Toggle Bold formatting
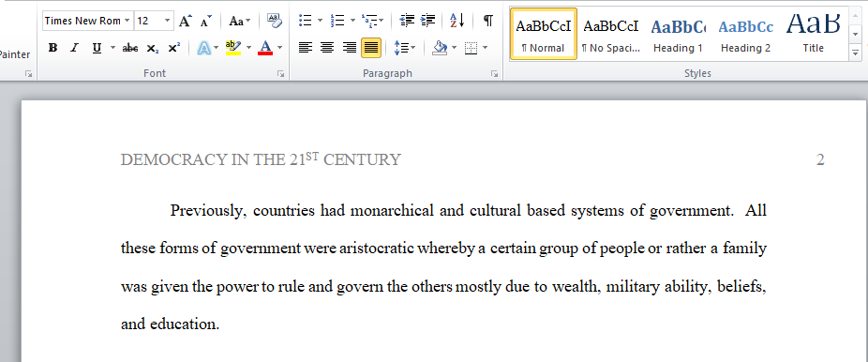The width and height of the screenshot is (868, 362). (52, 48)
